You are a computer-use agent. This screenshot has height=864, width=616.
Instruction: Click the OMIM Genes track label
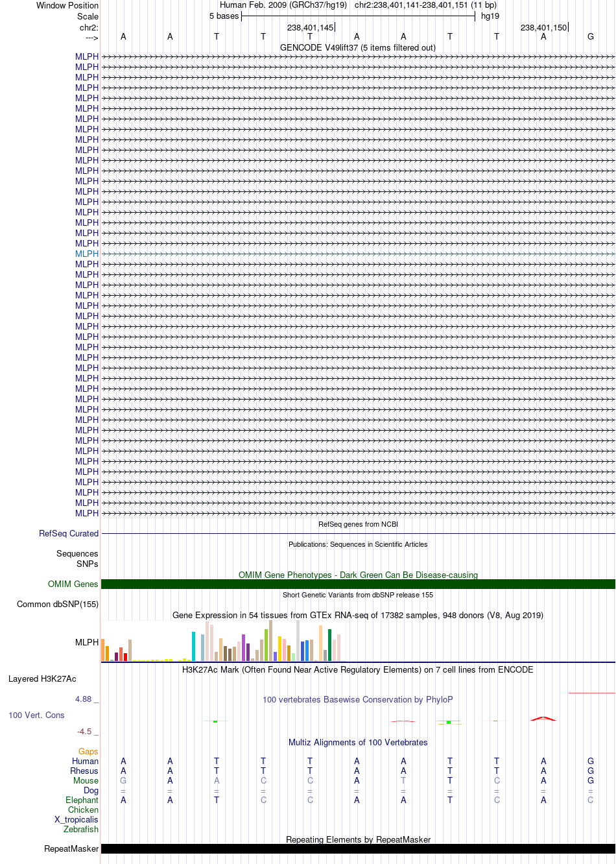(73, 584)
